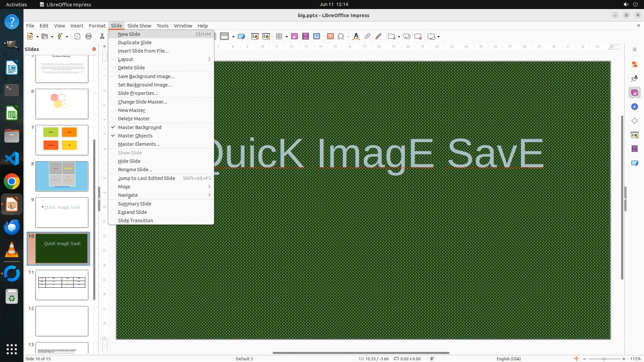Choose Duplicate Slide from menu
The width and height of the screenshot is (644, 362).
(x=135, y=43)
